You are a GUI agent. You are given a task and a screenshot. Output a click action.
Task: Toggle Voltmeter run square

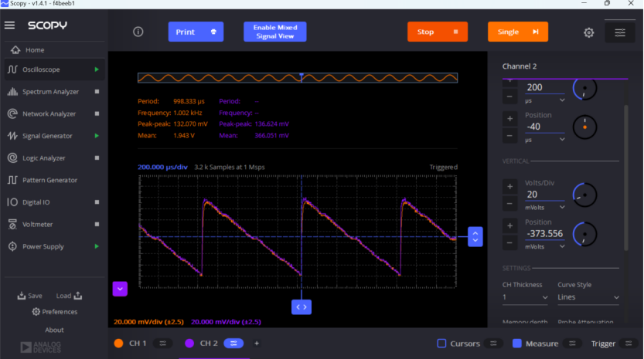[97, 224]
